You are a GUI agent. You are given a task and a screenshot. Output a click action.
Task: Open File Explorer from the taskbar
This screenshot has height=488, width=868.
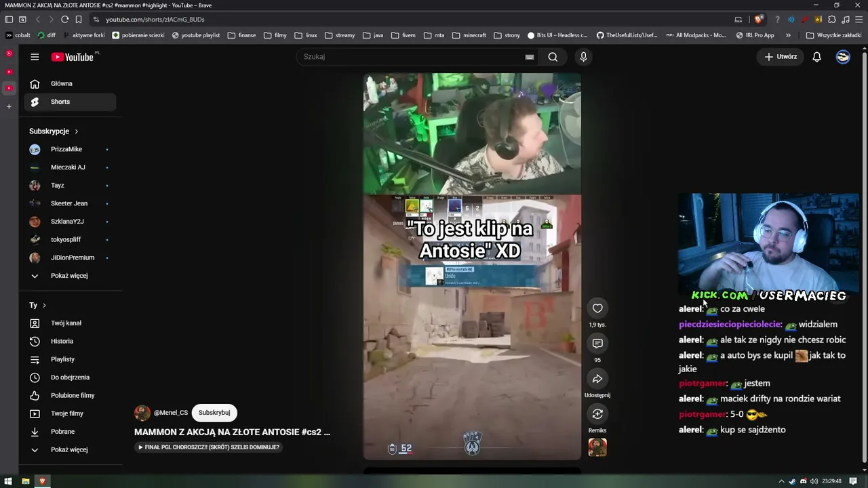click(x=25, y=481)
